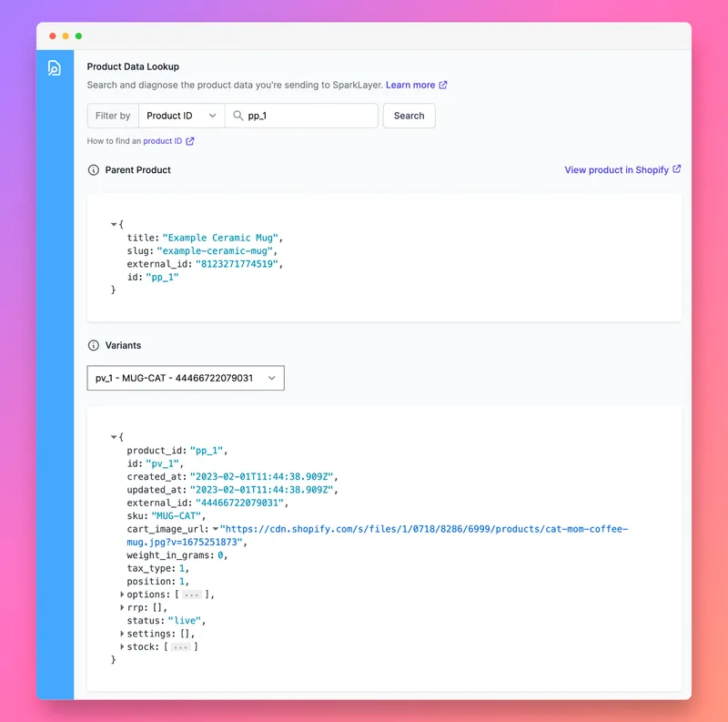
Task: Click the external-link icon beside View product in Shopify
Action: 674,169
